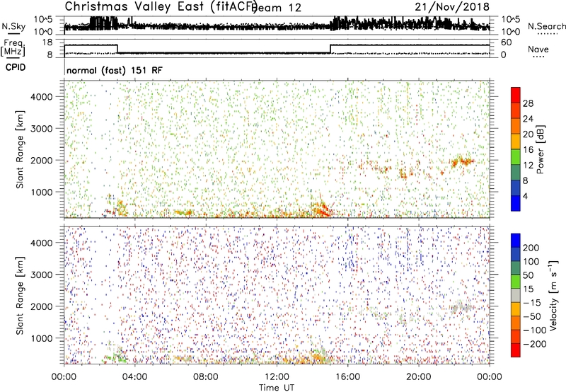Click the "08:00" time tick label
Screen dimensions: 566x392
pos(206,377)
